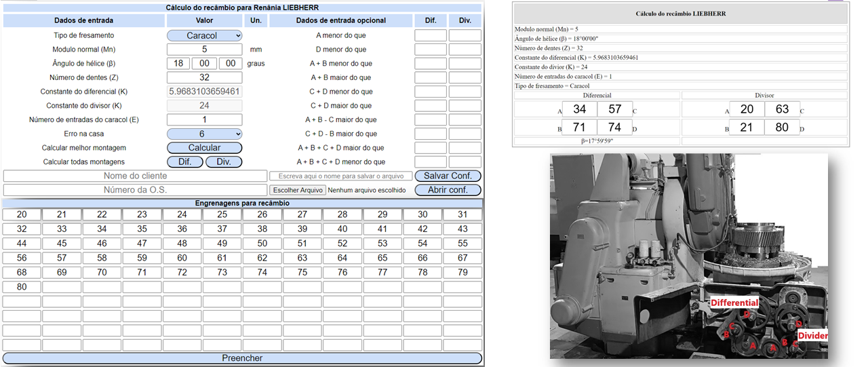The height and width of the screenshot is (367, 868).
Task: Click the Salvar Conf. button
Action: [448, 176]
